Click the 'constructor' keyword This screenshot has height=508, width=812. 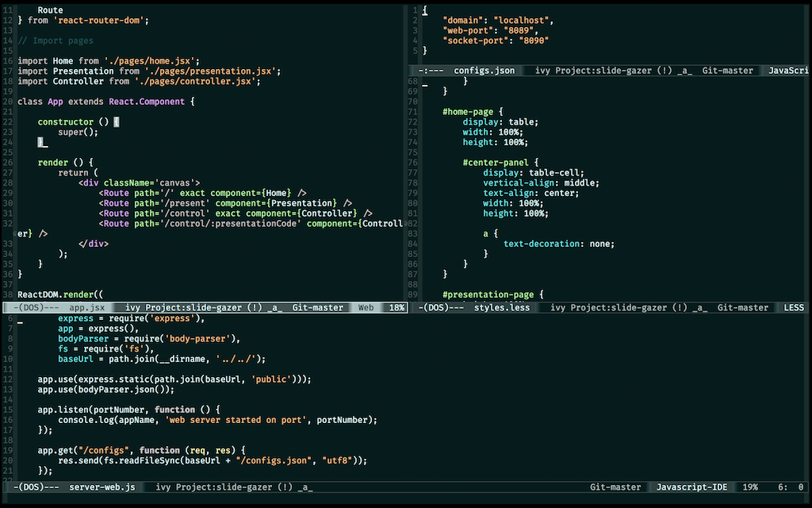point(65,121)
